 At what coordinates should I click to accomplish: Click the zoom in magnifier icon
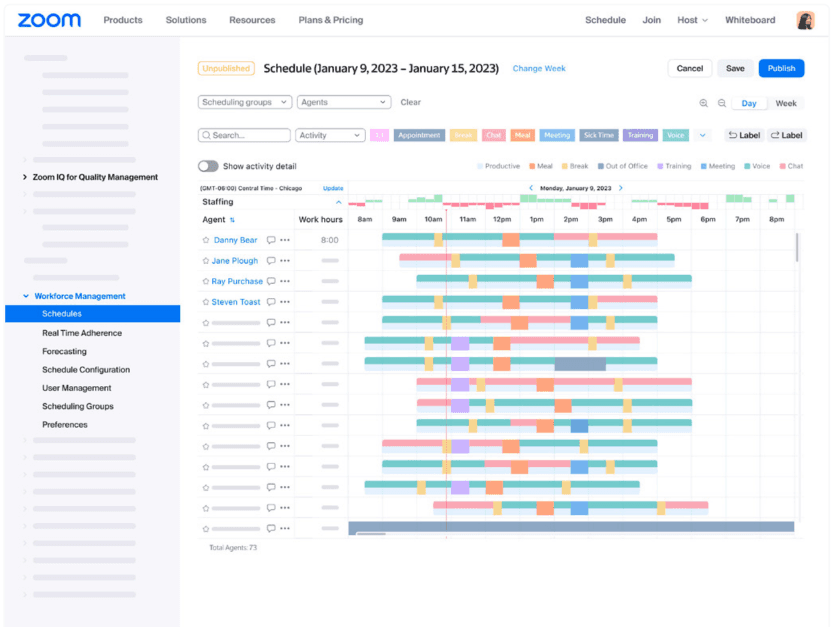click(704, 103)
